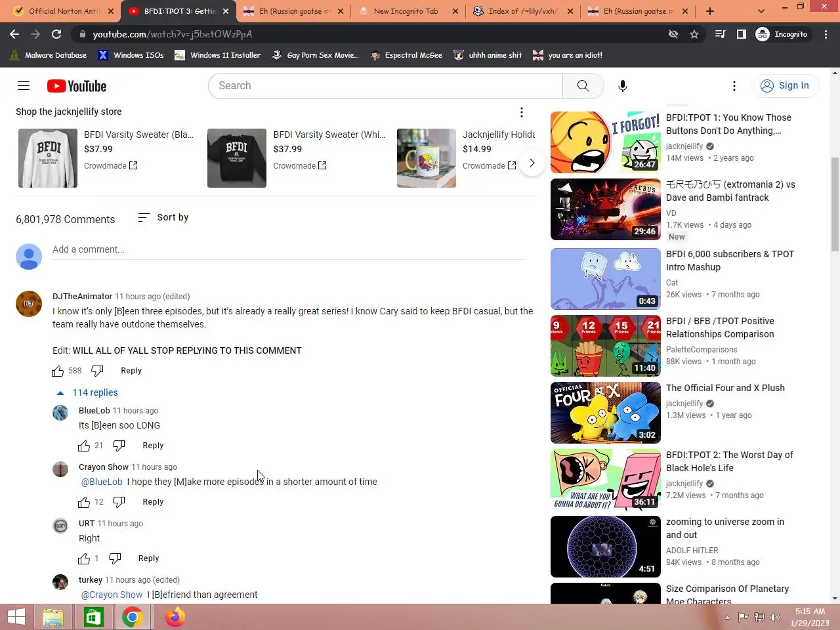840x630 pixels.
Task: Open the Chrome tab search dropdown arrow
Action: [x=761, y=11]
